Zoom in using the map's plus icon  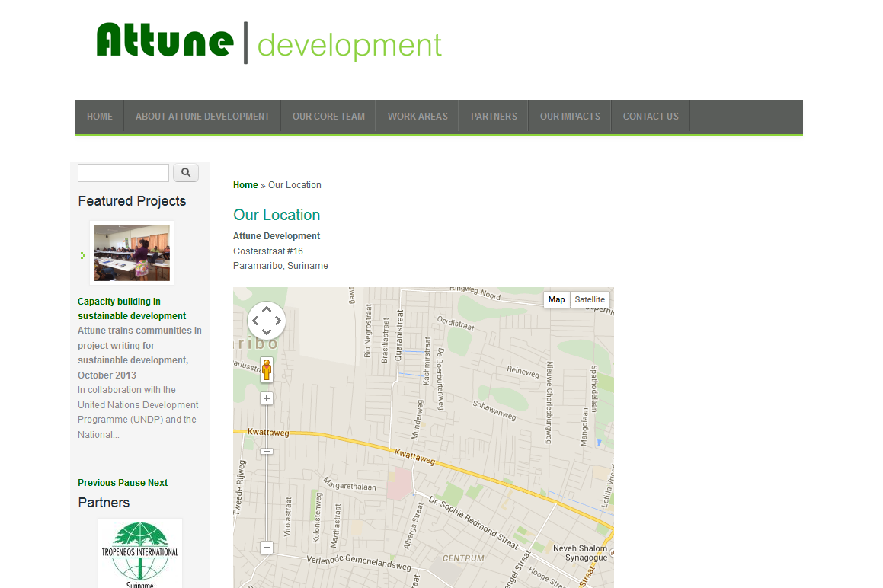[266, 398]
